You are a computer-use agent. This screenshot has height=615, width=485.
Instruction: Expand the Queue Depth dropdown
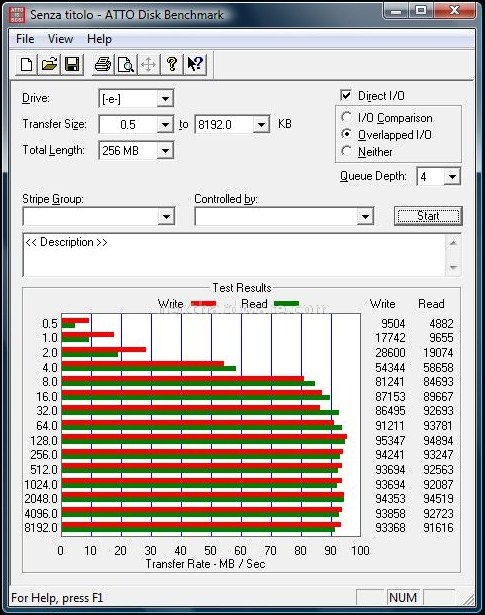[x=452, y=176]
